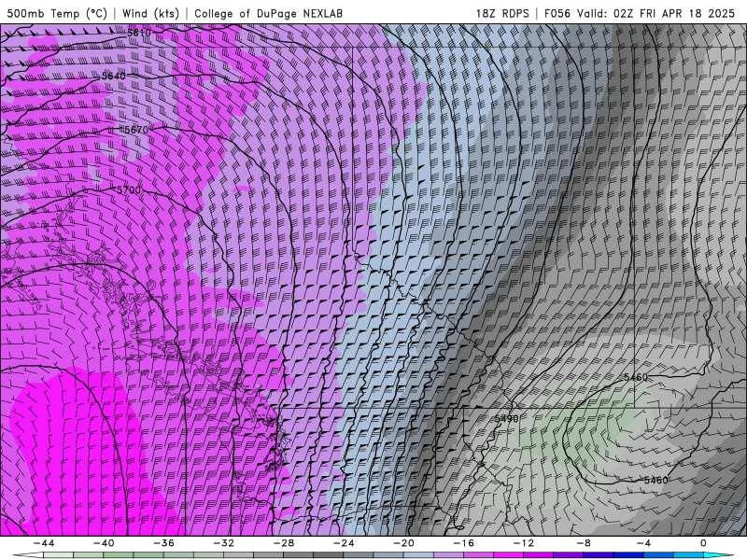Click the 5610 height contour label

click(139, 33)
